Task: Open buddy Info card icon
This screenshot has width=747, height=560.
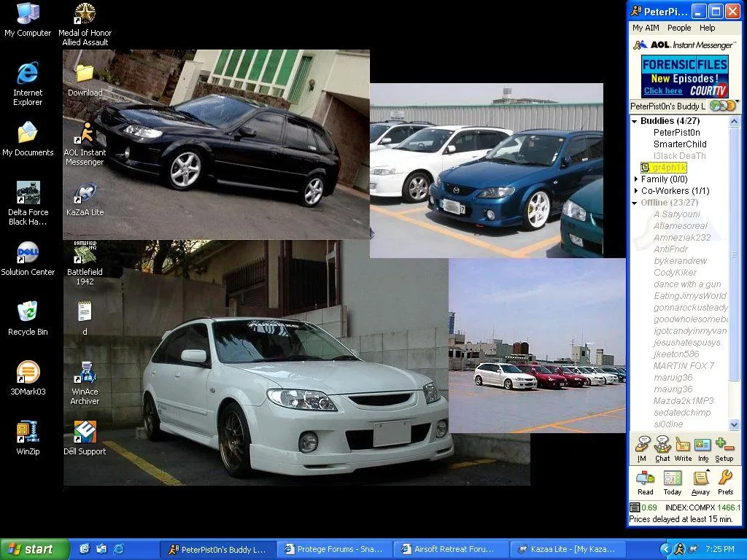Action: pos(703,448)
